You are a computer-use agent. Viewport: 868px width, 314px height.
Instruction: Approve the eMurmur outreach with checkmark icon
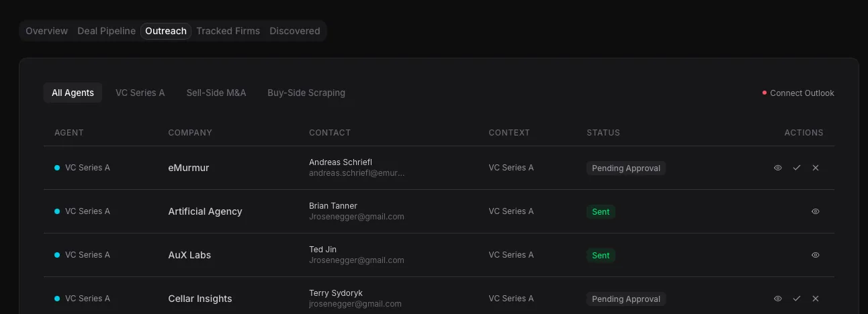797,168
